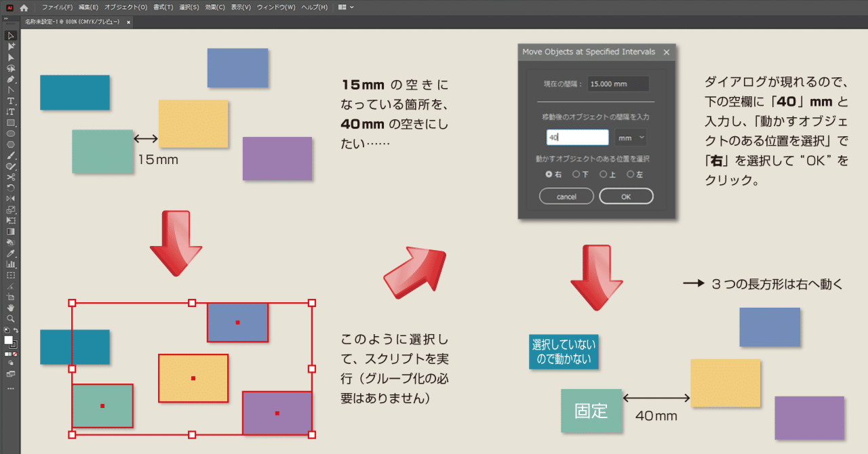Screen dimensions: 868x454
Task: Pick the Rectangle tool
Action: tap(10, 122)
